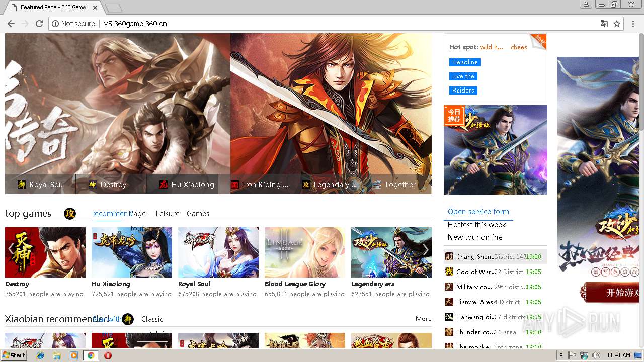Click the taskbar clock showing 11:41 AM
Image resolution: width=644 pixels, height=362 pixels.
pyautogui.click(x=618, y=355)
